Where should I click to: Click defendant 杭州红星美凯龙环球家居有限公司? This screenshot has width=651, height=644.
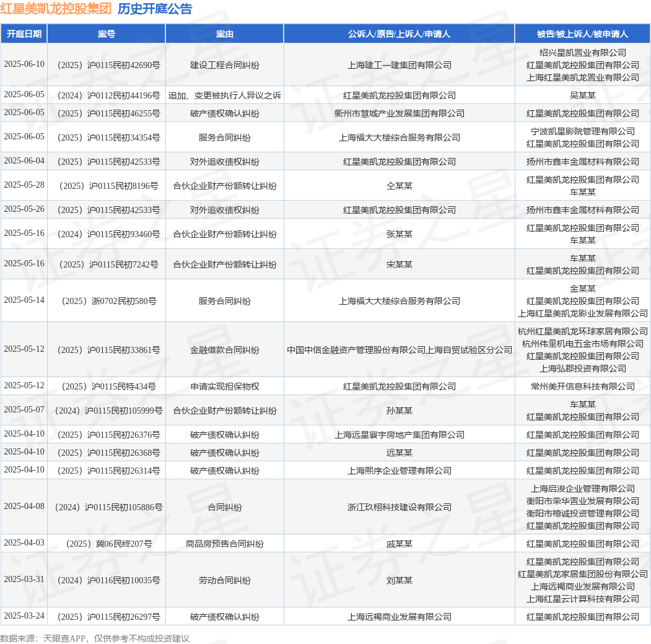[x=582, y=331]
